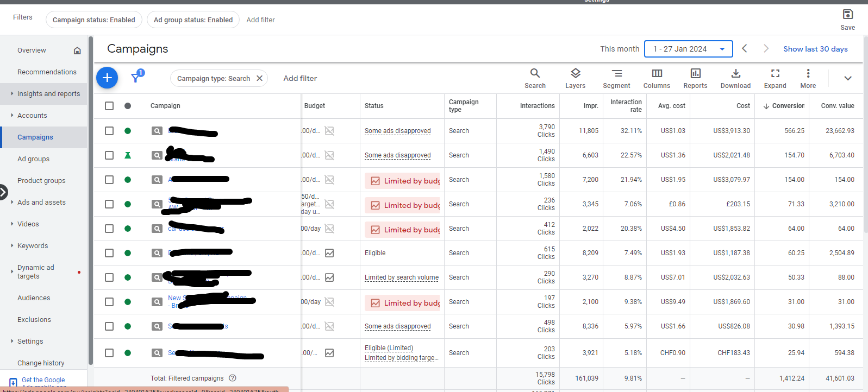The width and height of the screenshot is (868, 392).
Task: Open Recommendations in the sidebar
Action: (x=47, y=72)
